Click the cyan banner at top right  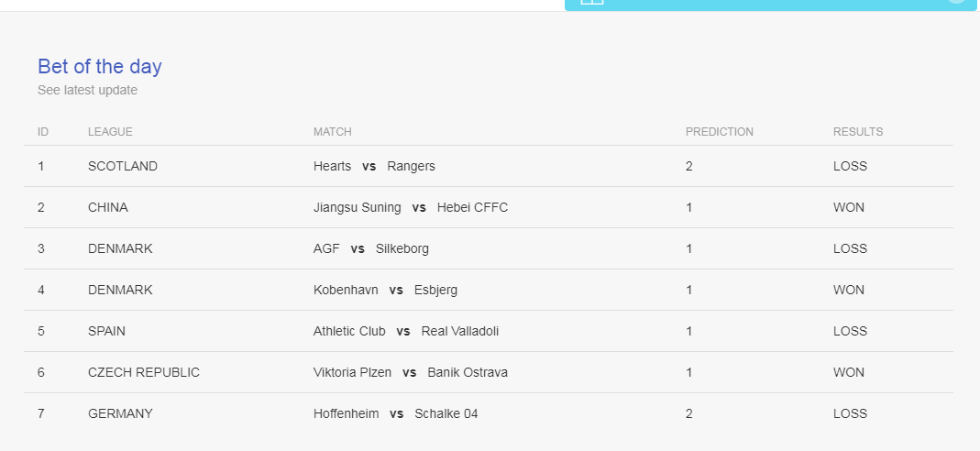point(771,5)
